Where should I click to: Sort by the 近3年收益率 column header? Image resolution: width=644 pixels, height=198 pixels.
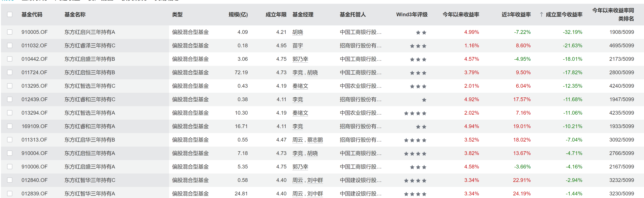pyautogui.click(x=516, y=15)
